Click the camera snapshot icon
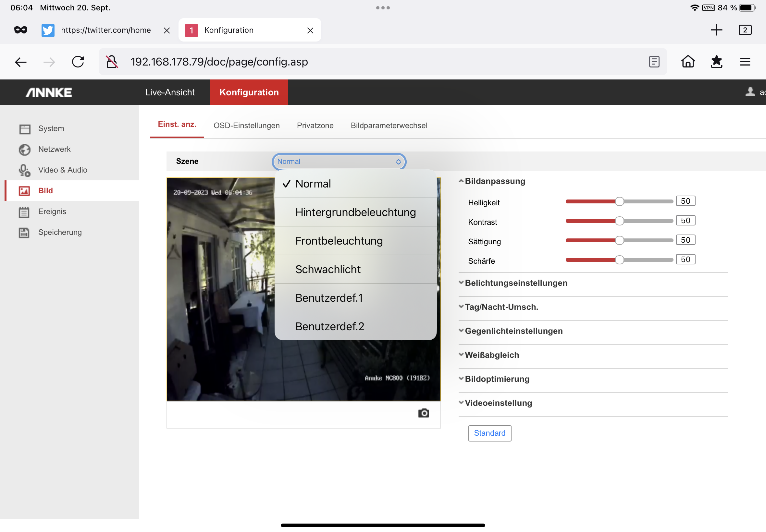Image resolution: width=766 pixels, height=532 pixels. click(423, 413)
